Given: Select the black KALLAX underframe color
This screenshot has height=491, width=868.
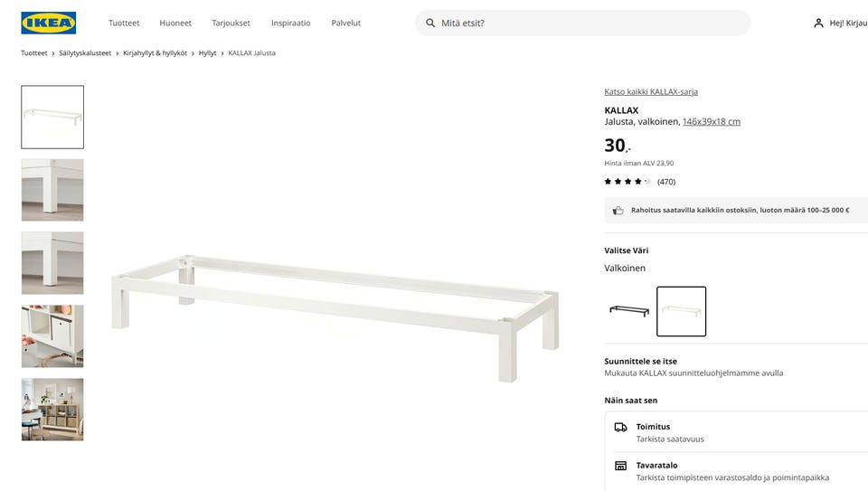Looking at the screenshot, I should pyautogui.click(x=628, y=311).
